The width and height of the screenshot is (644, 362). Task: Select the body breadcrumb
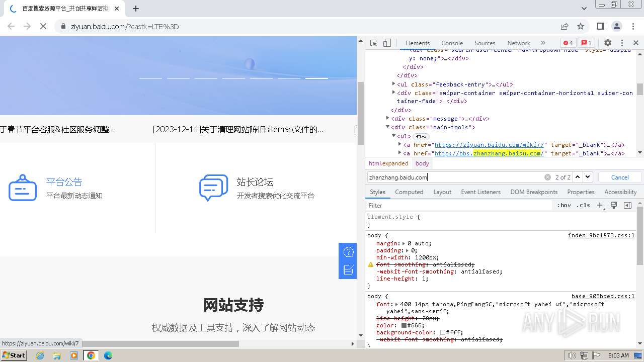pyautogui.click(x=422, y=163)
